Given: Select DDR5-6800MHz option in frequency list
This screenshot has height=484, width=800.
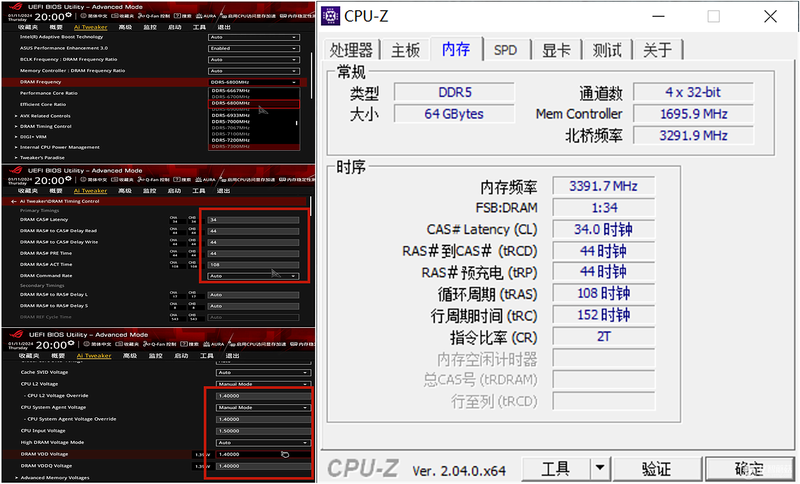Looking at the screenshot, I should coord(254,103).
